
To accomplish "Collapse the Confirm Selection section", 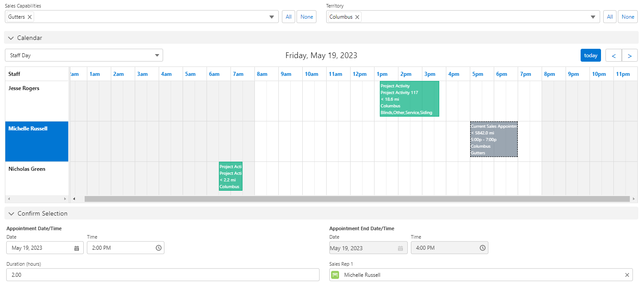I will tap(11, 213).
